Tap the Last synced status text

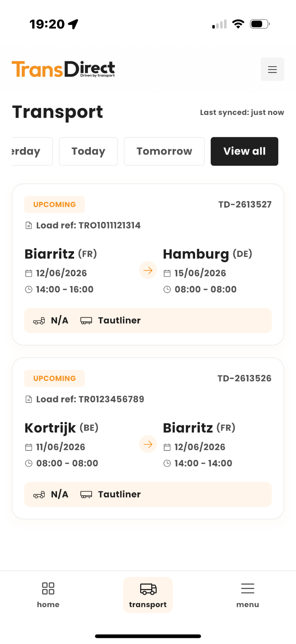point(242,112)
